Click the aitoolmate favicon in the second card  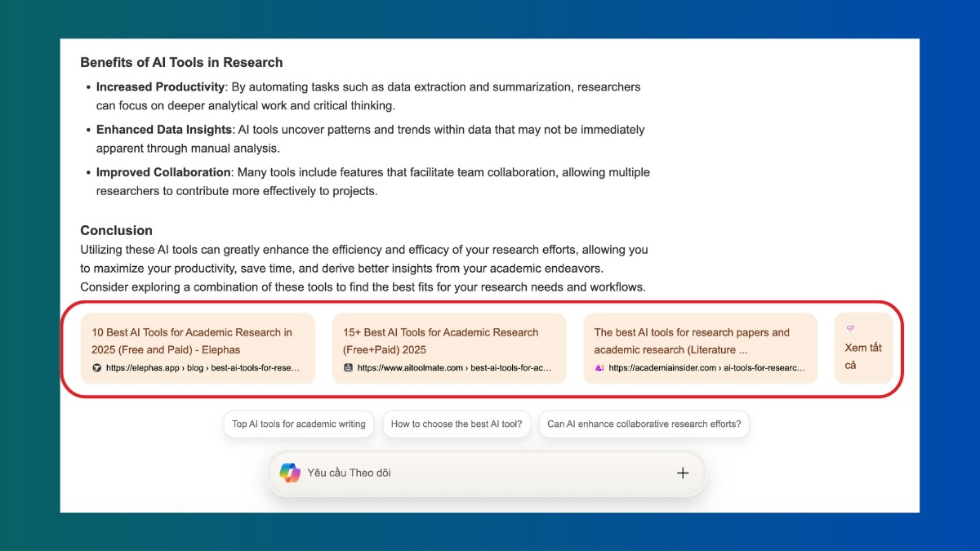click(349, 368)
